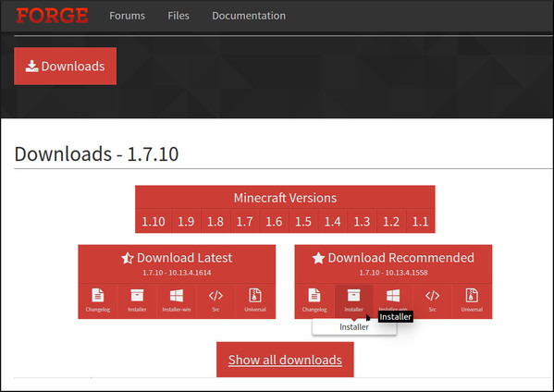Select Minecraft version 1.8

(215, 222)
